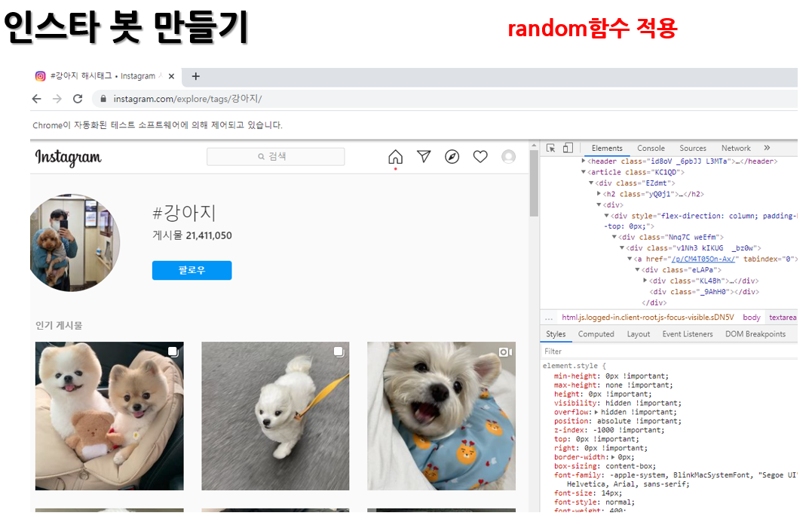This screenshot has width=812, height=519.
Task: Switch to the Console tab
Action: click(x=651, y=148)
